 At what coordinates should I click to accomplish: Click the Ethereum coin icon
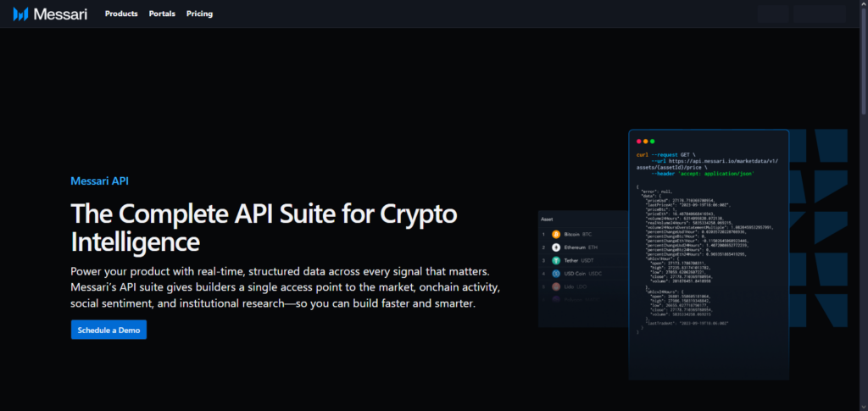pos(556,247)
